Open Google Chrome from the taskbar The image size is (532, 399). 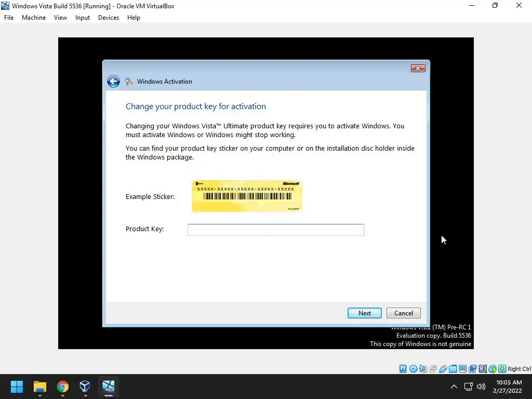click(x=62, y=387)
